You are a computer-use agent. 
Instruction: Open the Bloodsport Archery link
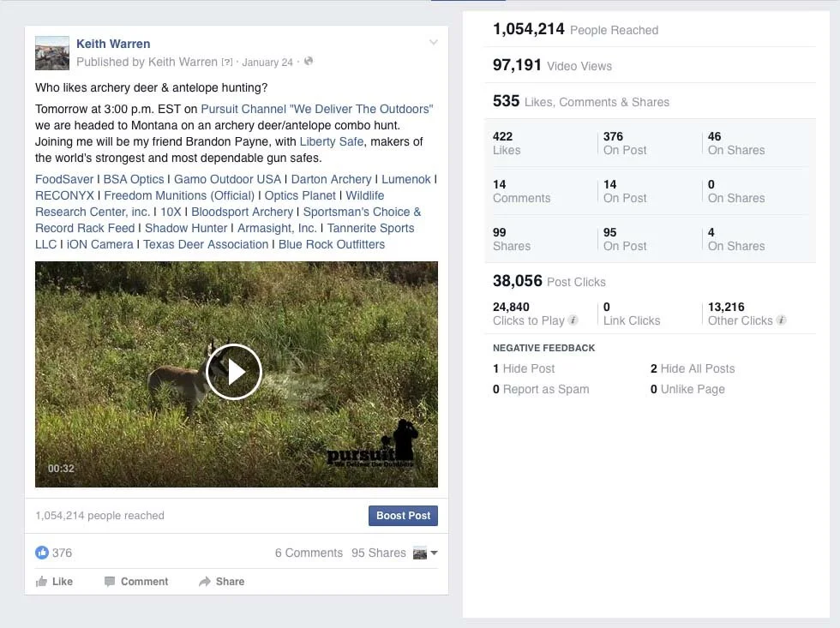click(x=242, y=212)
